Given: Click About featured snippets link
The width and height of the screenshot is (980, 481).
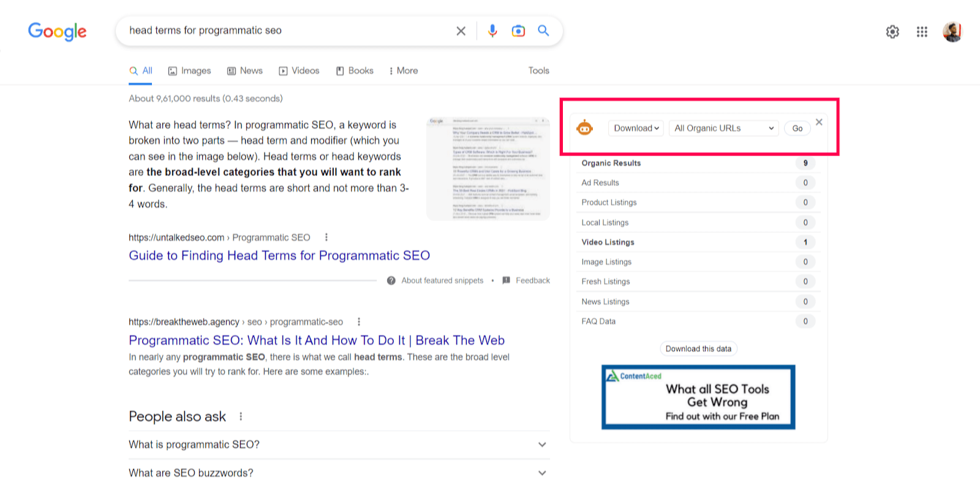Looking at the screenshot, I should (x=442, y=281).
